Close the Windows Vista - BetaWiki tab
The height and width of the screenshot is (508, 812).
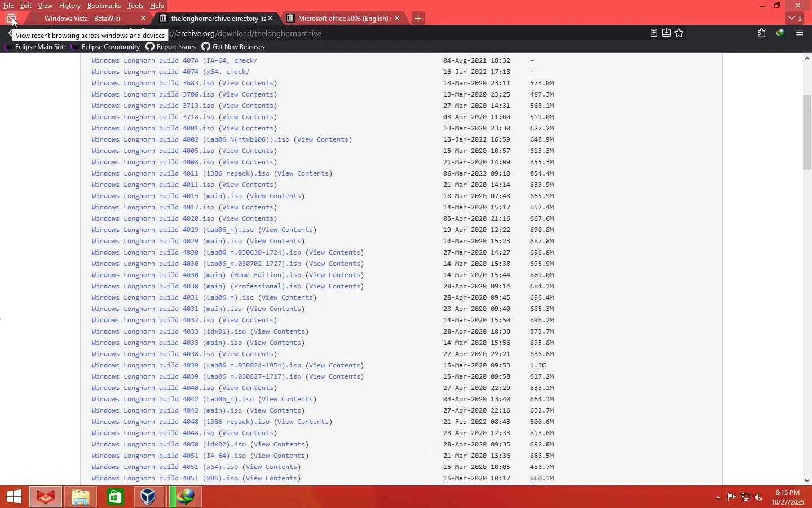click(x=143, y=19)
